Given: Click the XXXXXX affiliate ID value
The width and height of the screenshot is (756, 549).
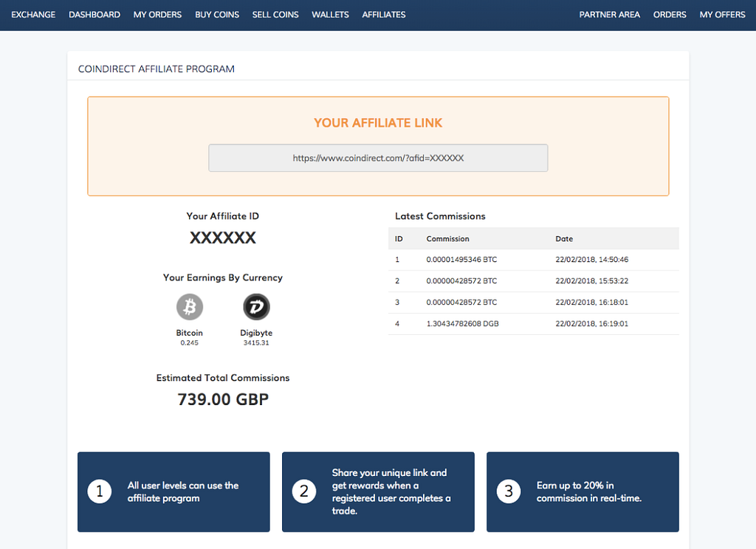Looking at the screenshot, I should (223, 238).
